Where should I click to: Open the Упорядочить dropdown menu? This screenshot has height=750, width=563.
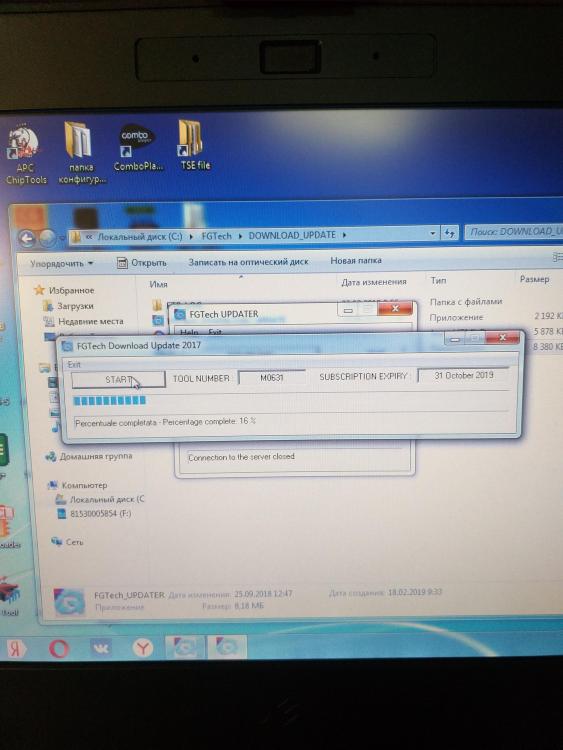point(61,263)
